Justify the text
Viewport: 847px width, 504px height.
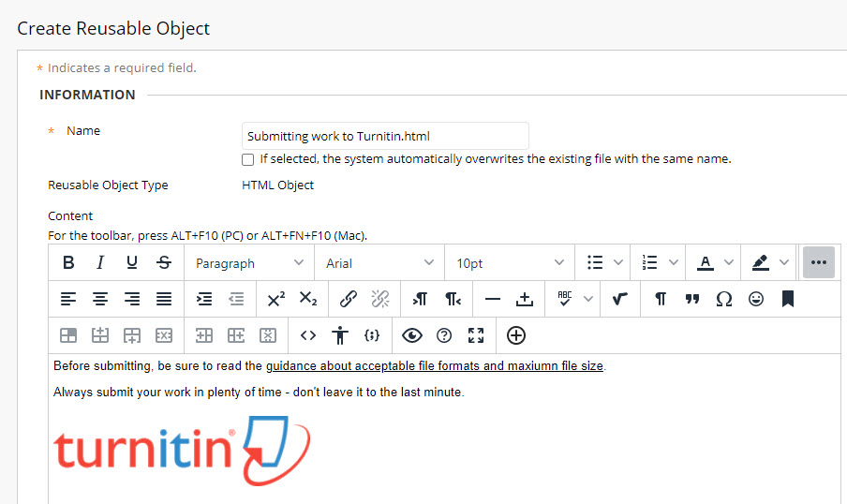coord(164,299)
